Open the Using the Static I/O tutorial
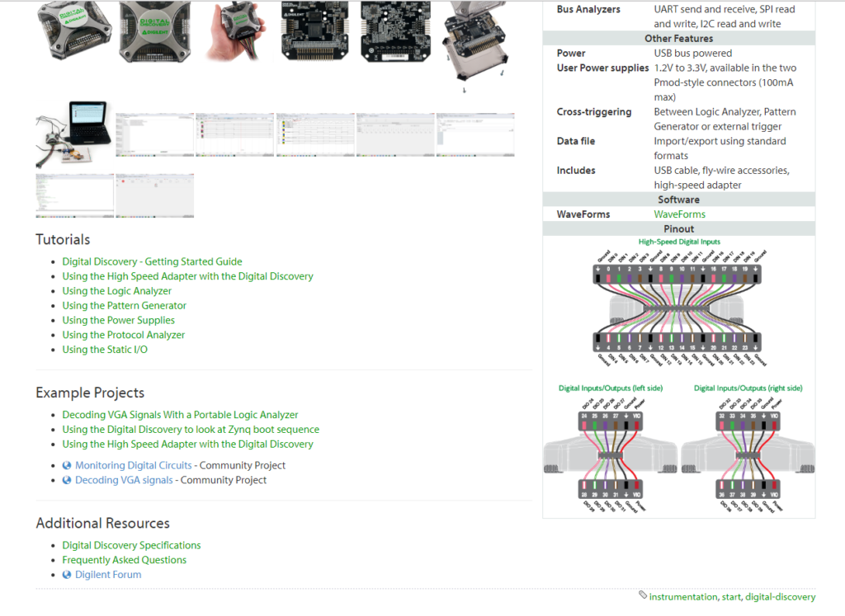This screenshot has width=845, height=616. point(104,349)
